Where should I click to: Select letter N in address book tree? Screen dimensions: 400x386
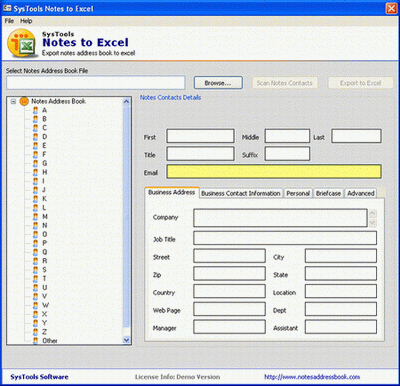(x=45, y=225)
